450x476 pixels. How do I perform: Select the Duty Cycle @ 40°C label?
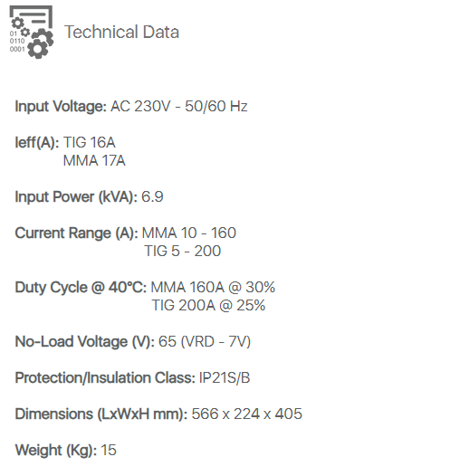[x=81, y=288]
